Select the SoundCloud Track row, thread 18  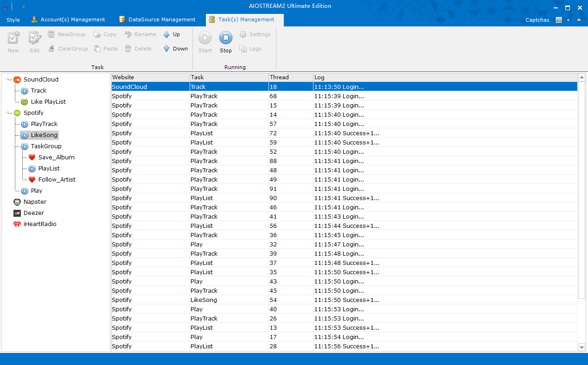[345, 87]
